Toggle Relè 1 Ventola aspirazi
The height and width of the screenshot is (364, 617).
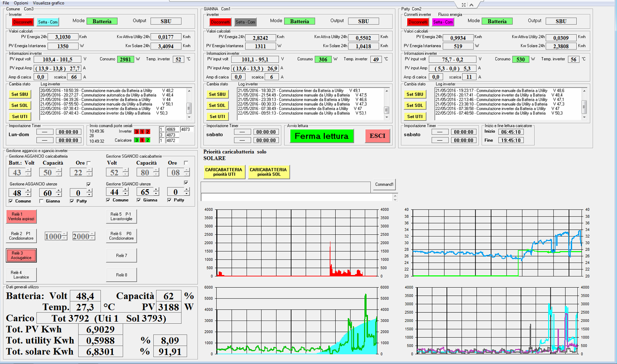(x=21, y=217)
